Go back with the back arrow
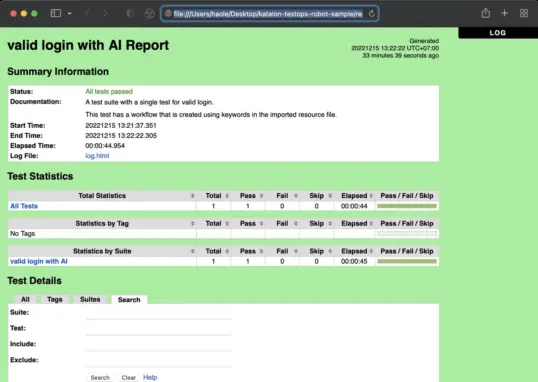This screenshot has width=538, height=382. click(x=87, y=13)
